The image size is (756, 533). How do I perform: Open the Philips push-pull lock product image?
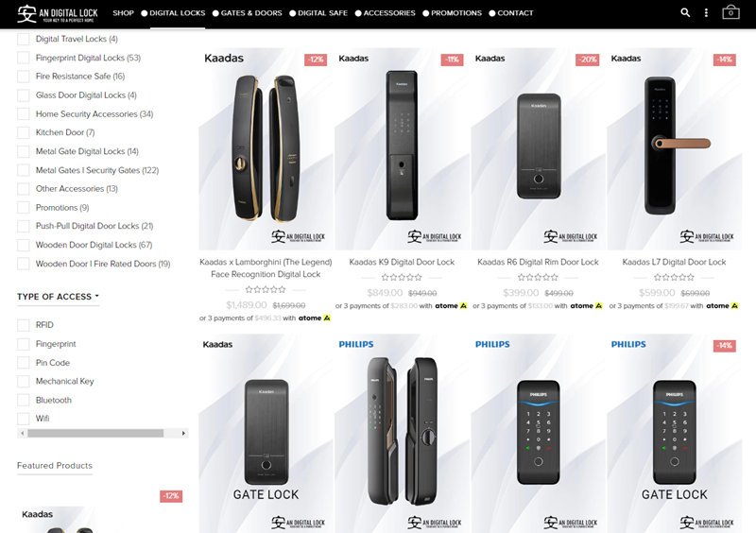[x=403, y=433]
